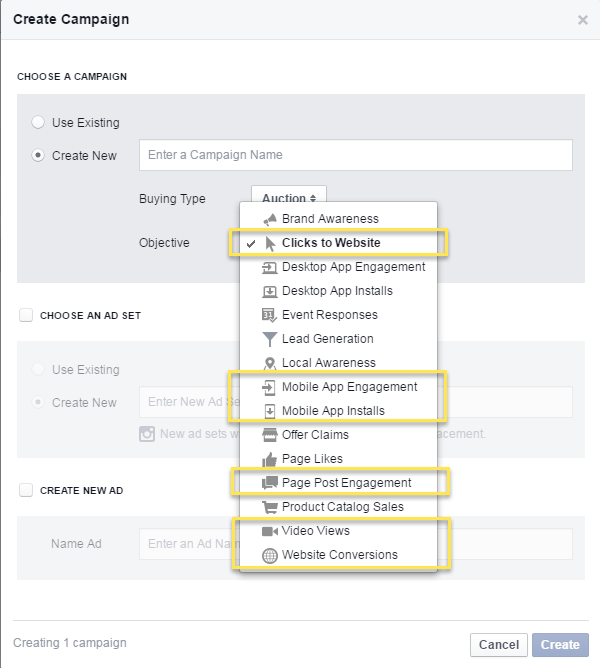This screenshot has height=668, width=600.
Task: Select the Use Existing campaign radio button
Action: click(x=38, y=122)
